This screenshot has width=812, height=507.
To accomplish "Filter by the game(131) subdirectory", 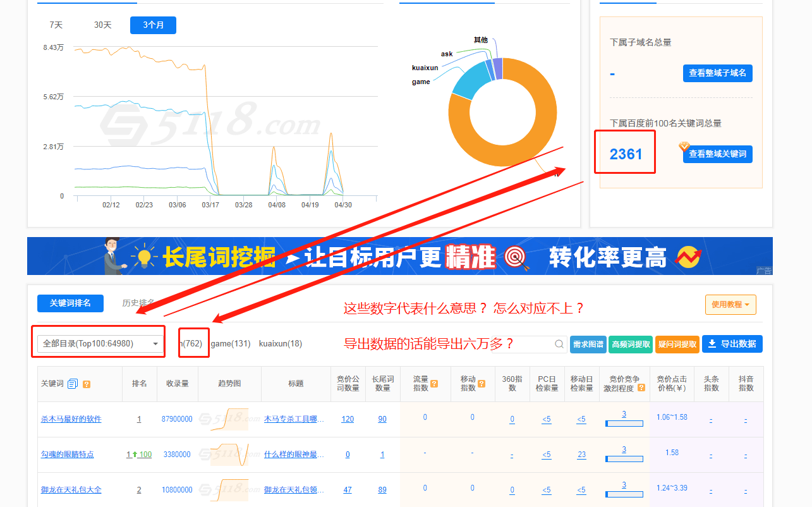I will pyautogui.click(x=231, y=344).
